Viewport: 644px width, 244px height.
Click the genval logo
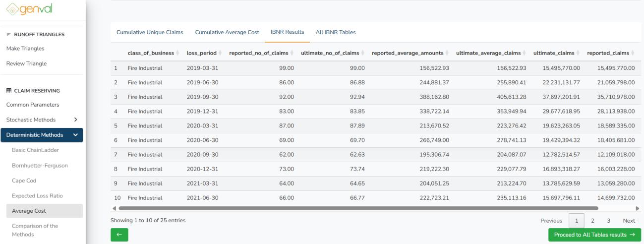pyautogui.click(x=29, y=9)
